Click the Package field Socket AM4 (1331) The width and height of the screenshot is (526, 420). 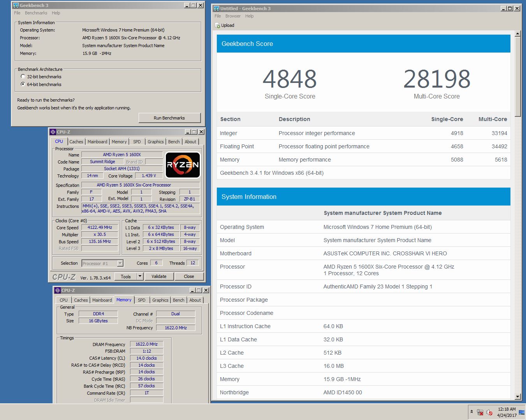pos(122,169)
